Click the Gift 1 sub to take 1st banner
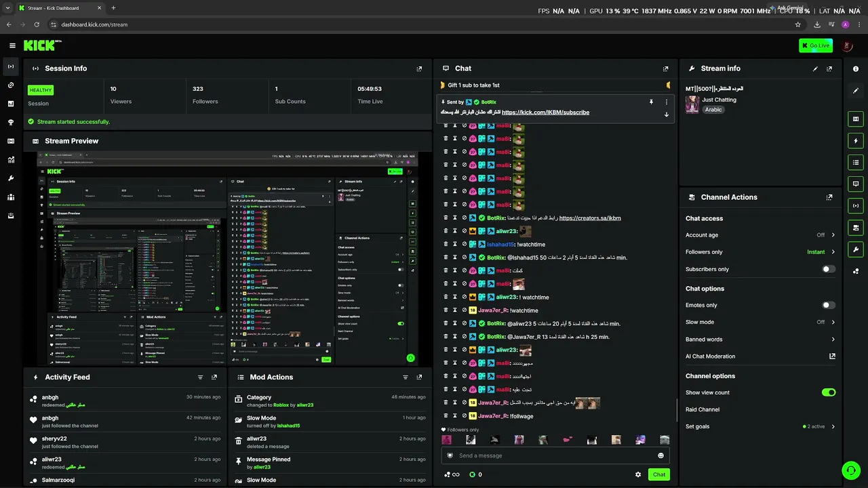 click(555, 85)
